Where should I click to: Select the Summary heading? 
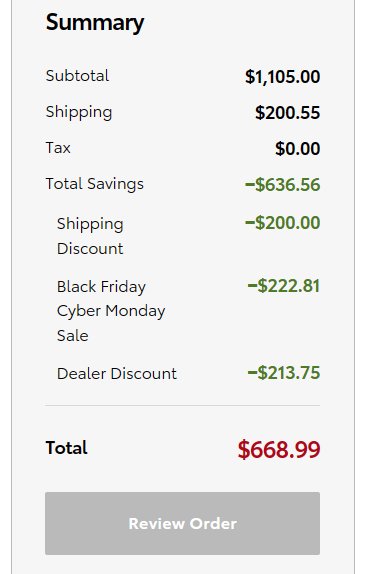click(x=95, y=23)
